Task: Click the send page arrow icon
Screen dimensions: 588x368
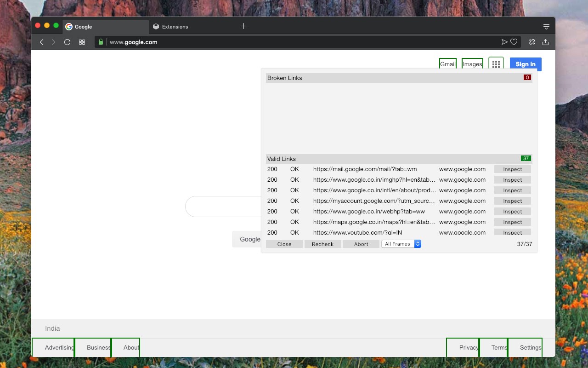Action: coord(504,42)
